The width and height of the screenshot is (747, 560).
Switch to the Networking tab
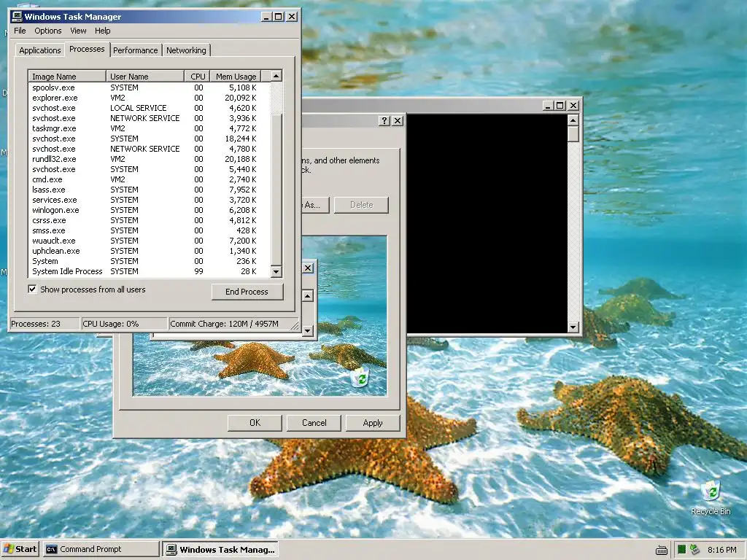pyautogui.click(x=186, y=50)
